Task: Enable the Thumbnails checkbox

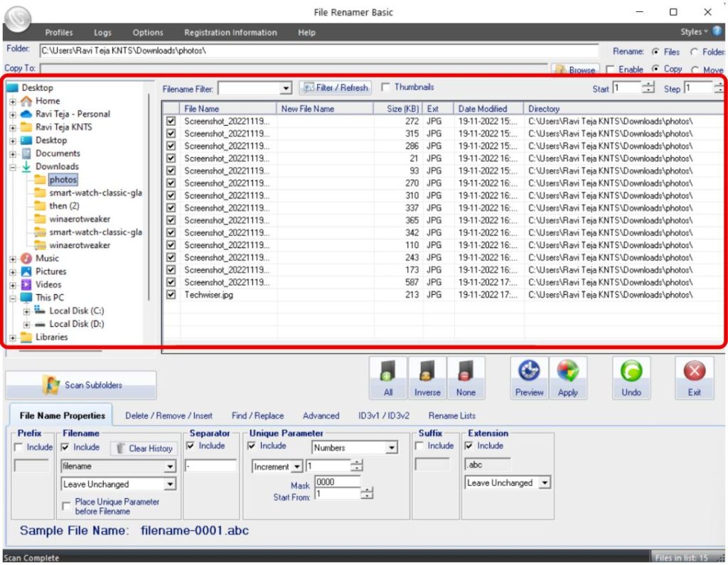Action: (385, 87)
